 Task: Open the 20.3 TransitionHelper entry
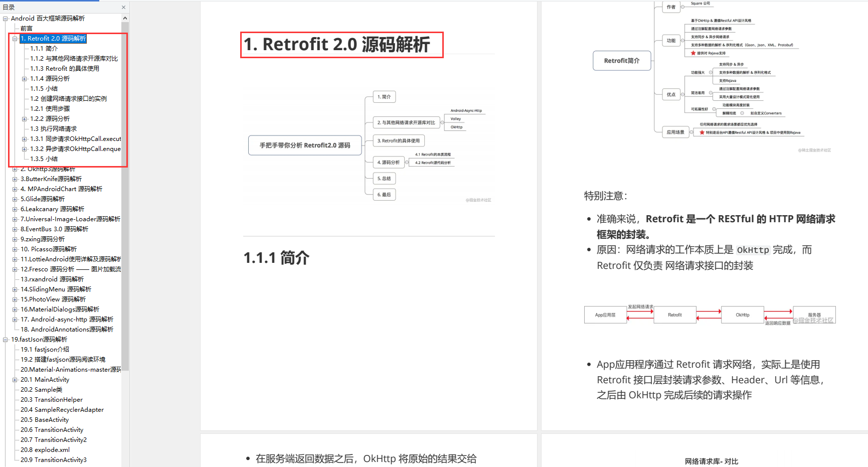pyautogui.click(x=52, y=400)
